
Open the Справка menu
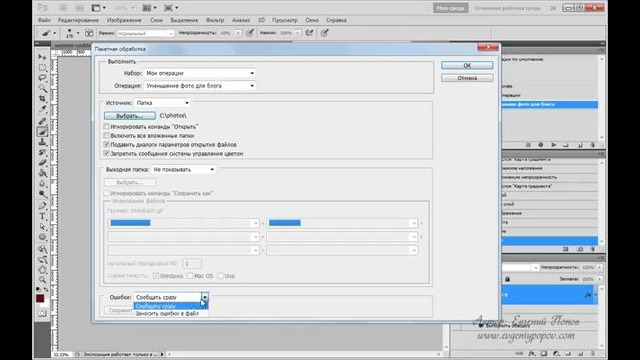coord(336,20)
